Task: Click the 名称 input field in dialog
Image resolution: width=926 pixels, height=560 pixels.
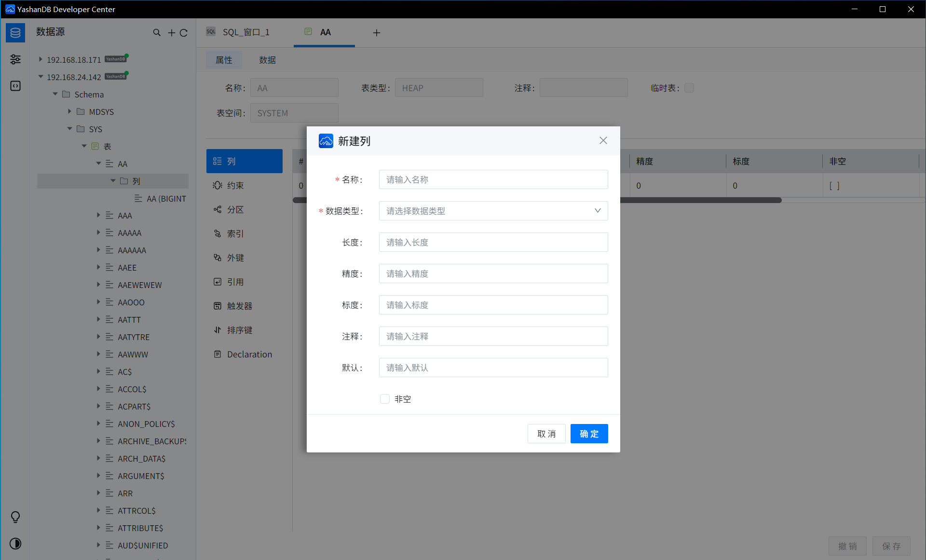Action: (x=493, y=179)
